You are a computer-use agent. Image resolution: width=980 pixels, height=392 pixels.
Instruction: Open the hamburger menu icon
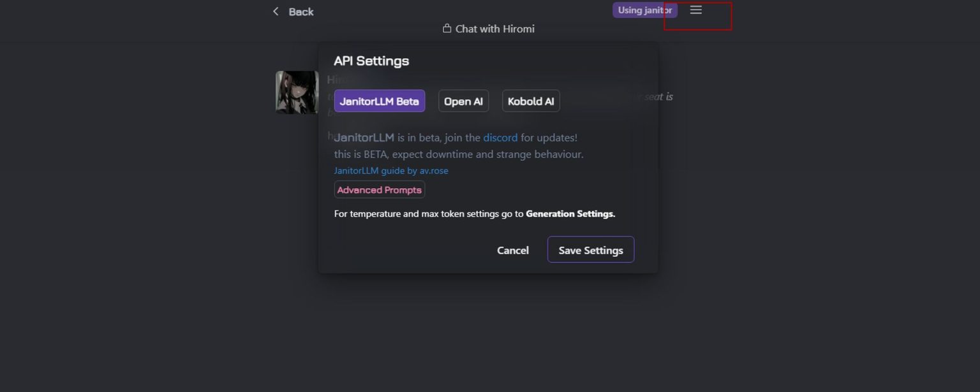[x=696, y=10]
